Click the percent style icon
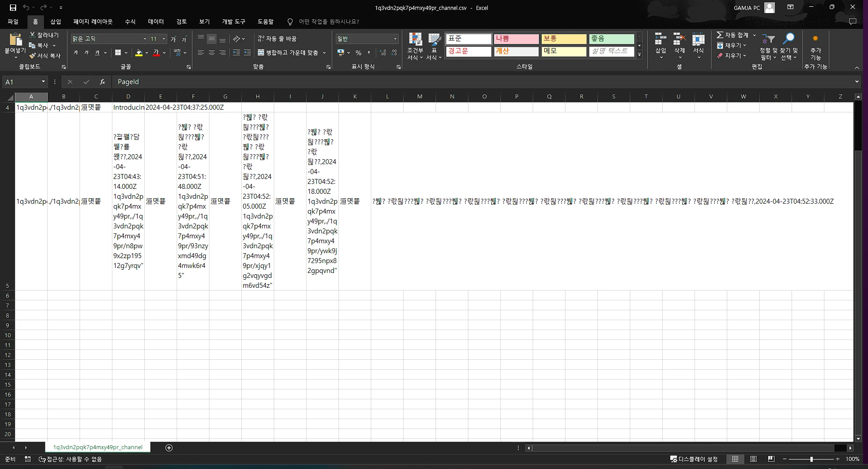 coord(358,53)
